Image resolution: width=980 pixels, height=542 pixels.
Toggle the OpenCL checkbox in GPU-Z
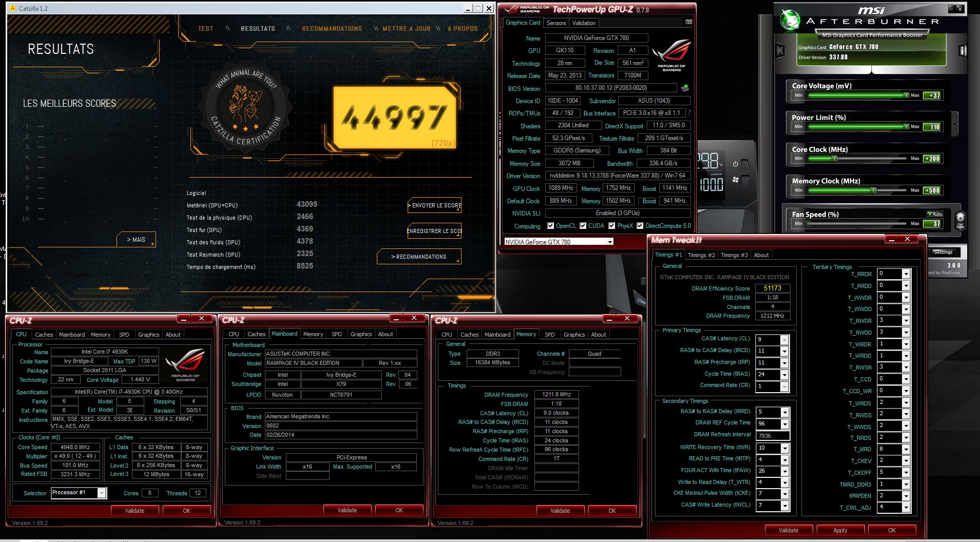coord(550,226)
